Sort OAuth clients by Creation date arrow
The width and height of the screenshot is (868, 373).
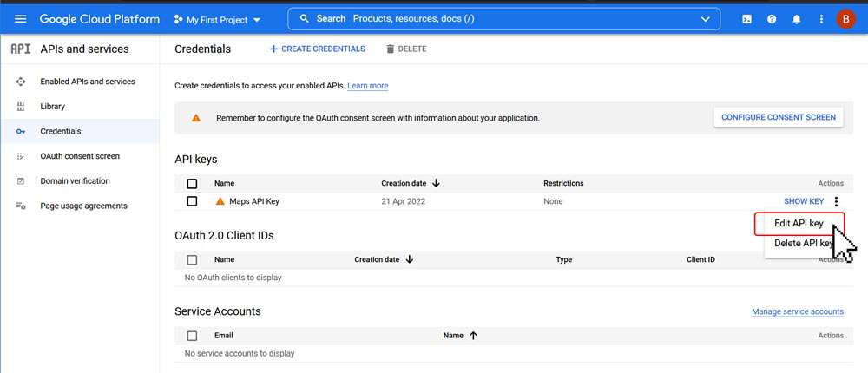click(x=409, y=259)
